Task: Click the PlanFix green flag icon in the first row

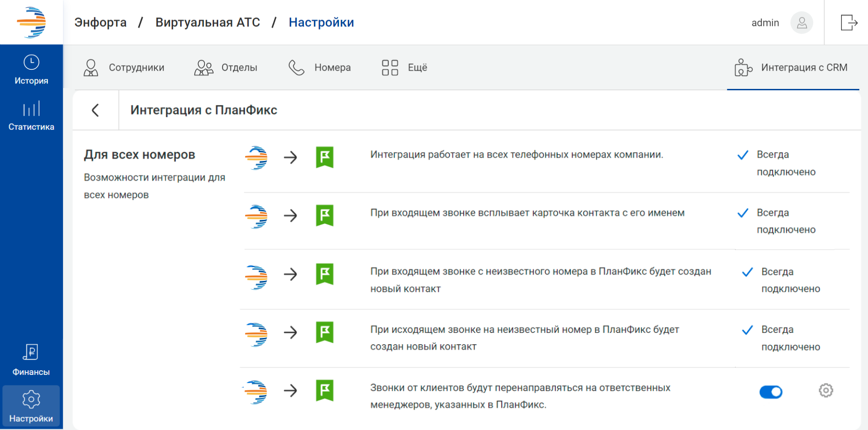Action: 324,157
